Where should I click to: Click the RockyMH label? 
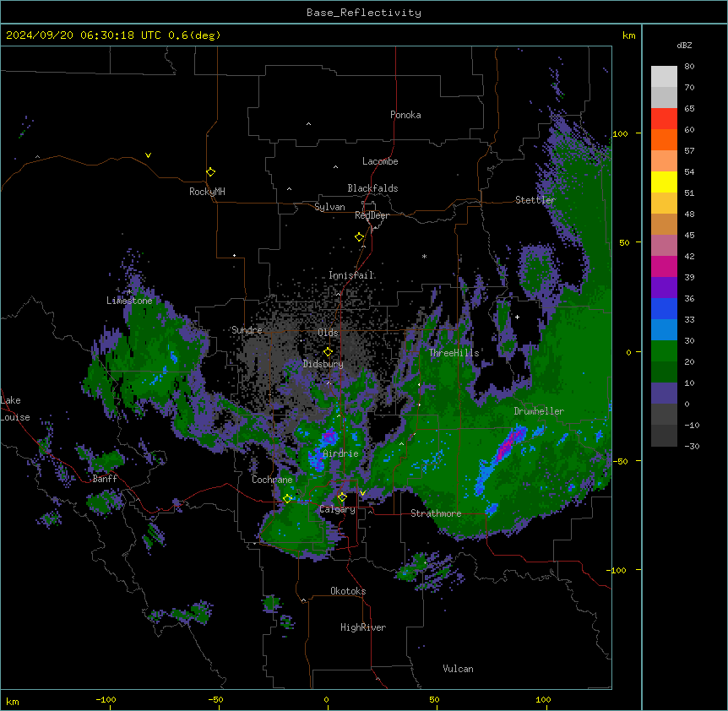pos(207,192)
